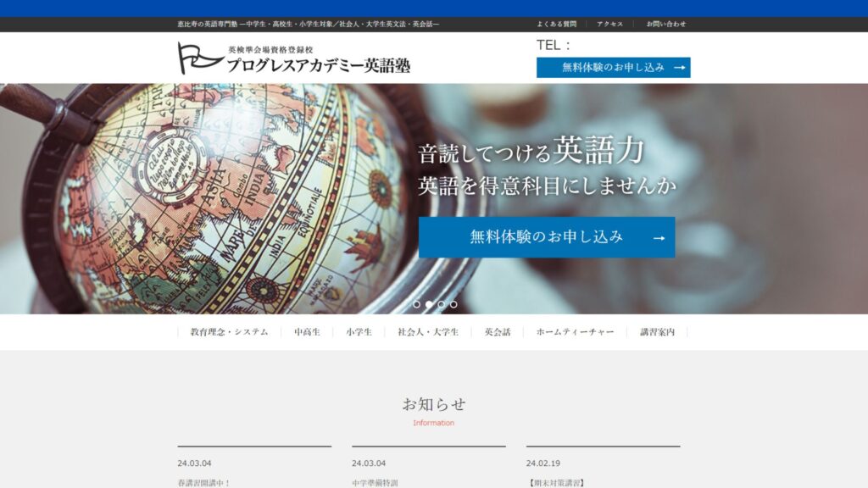Image resolution: width=868 pixels, height=488 pixels.
Task: Select first carousel dot indicator
Action: [x=416, y=304]
